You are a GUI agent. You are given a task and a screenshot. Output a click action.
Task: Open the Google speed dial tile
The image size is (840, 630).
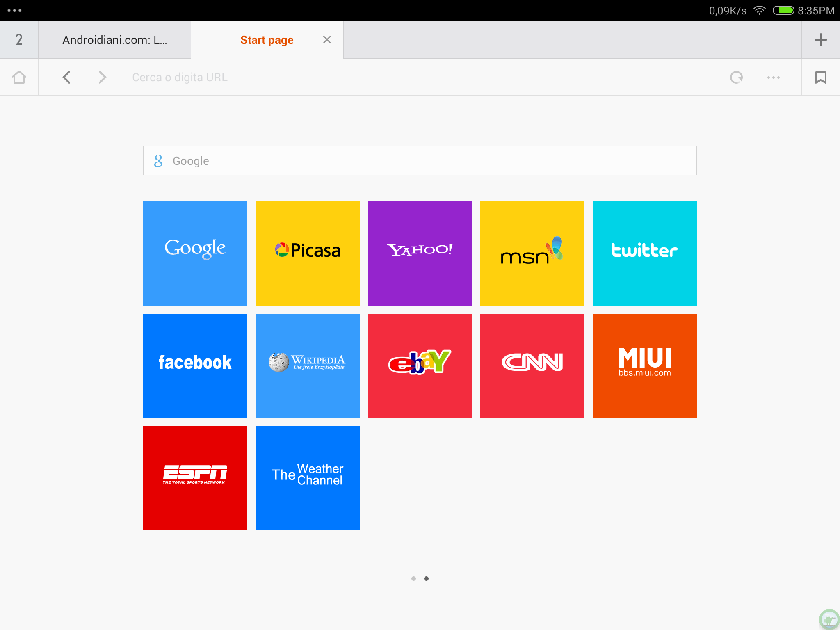[x=195, y=253]
